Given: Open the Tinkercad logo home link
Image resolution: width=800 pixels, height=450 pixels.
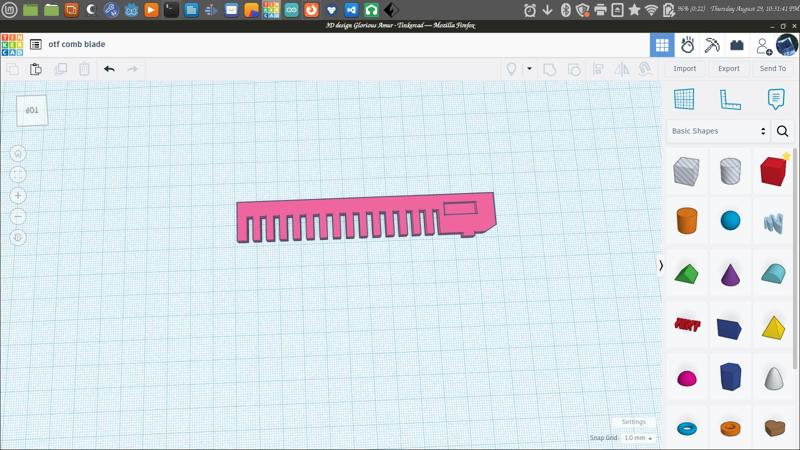Looking at the screenshot, I should pyautogui.click(x=12, y=44).
